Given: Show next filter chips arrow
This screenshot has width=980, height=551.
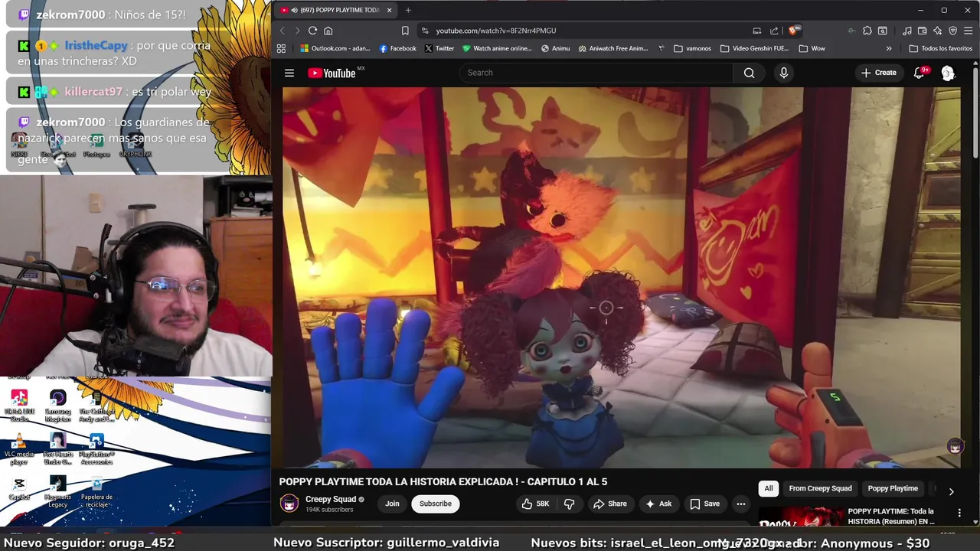Looking at the screenshot, I should pyautogui.click(x=951, y=491).
